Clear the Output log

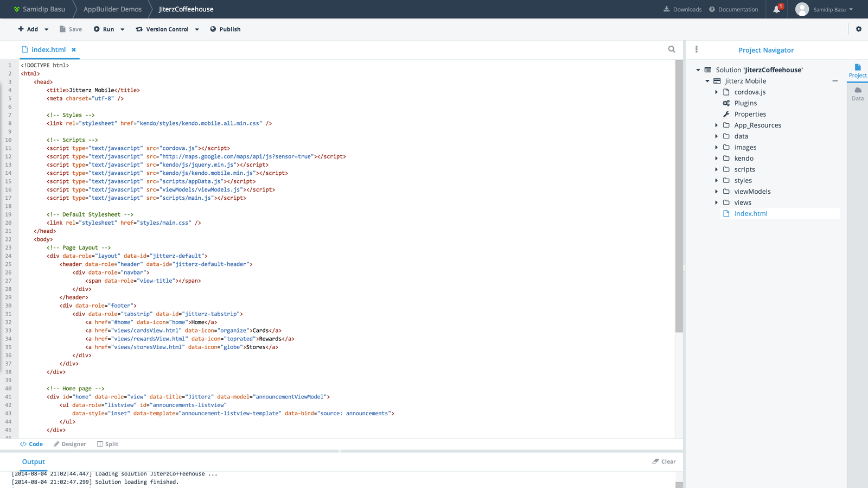coord(664,462)
